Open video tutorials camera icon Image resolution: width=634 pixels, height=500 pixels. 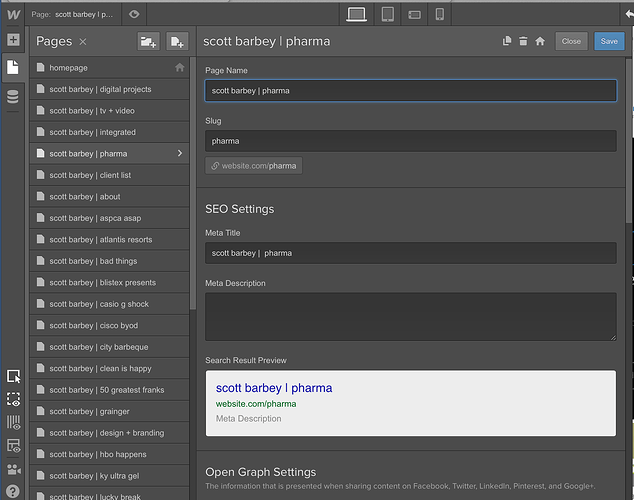pyautogui.click(x=13, y=468)
